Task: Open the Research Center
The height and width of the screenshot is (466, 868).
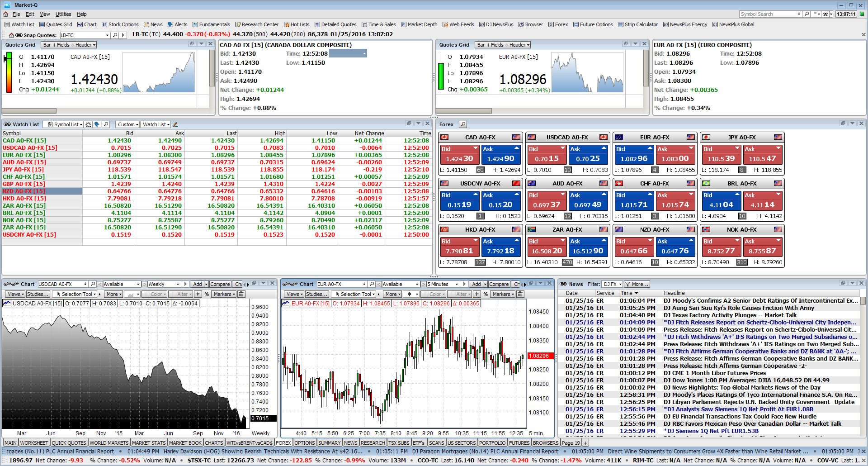Action: 257,24
